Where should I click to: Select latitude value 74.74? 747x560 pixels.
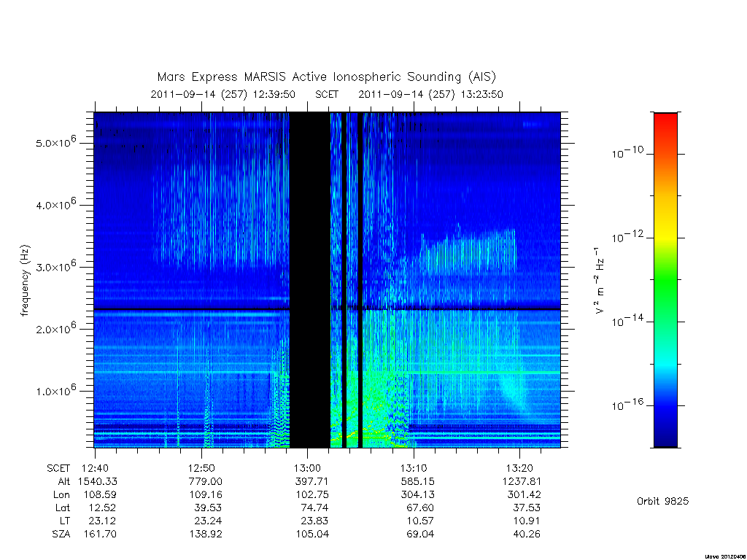[x=314, y=507]
